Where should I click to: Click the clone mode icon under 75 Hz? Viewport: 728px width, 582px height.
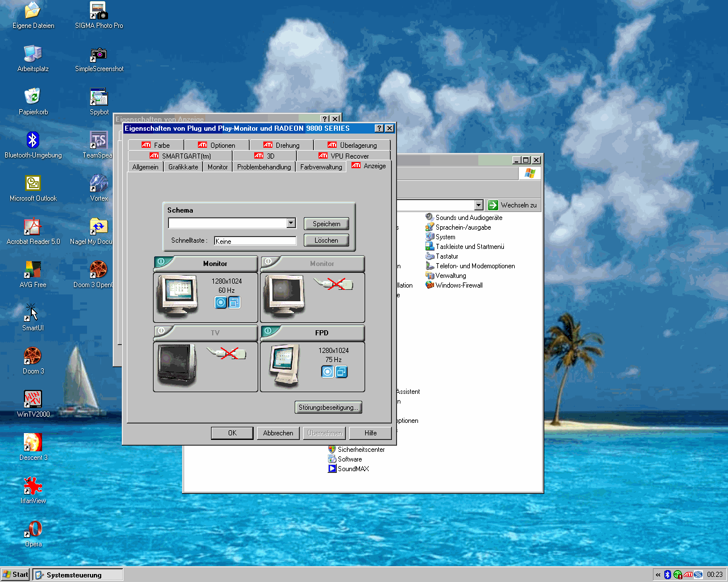point(341,372)
